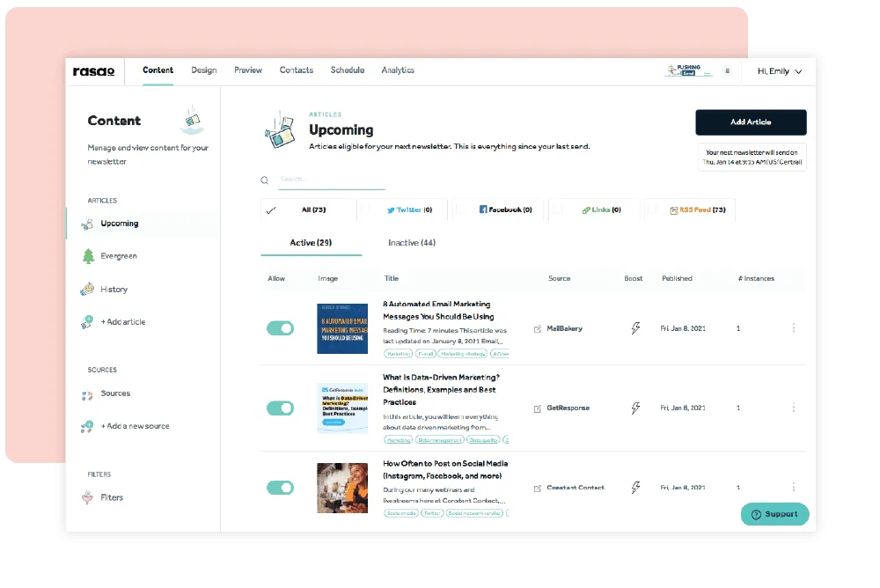This screenshot has width=880, height=588.
Task: Select the RSS Feed (73) filter checkbox
Action: [x=653, y=210]
